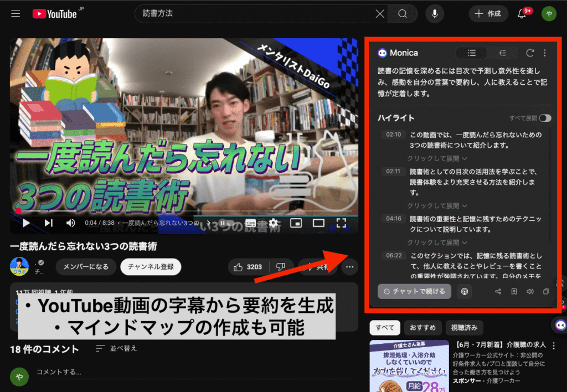The image size is (567, 392).
Task: Jump to the 06:22 highlight timestamp
Action: point(394,255)
